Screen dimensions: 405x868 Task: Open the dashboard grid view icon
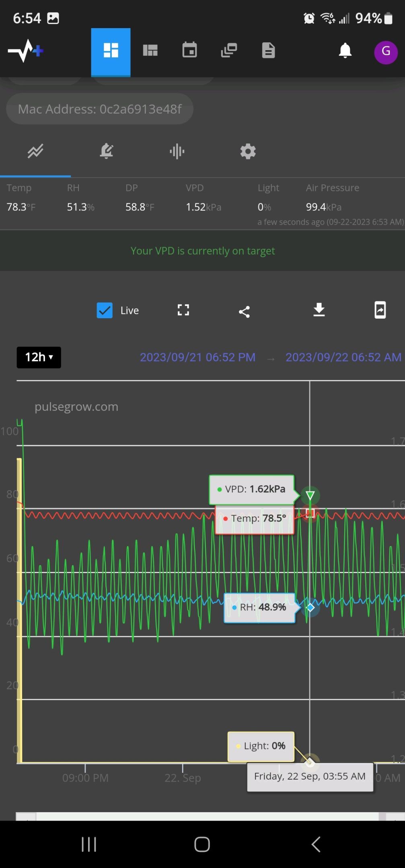click(x=111, y=51)
